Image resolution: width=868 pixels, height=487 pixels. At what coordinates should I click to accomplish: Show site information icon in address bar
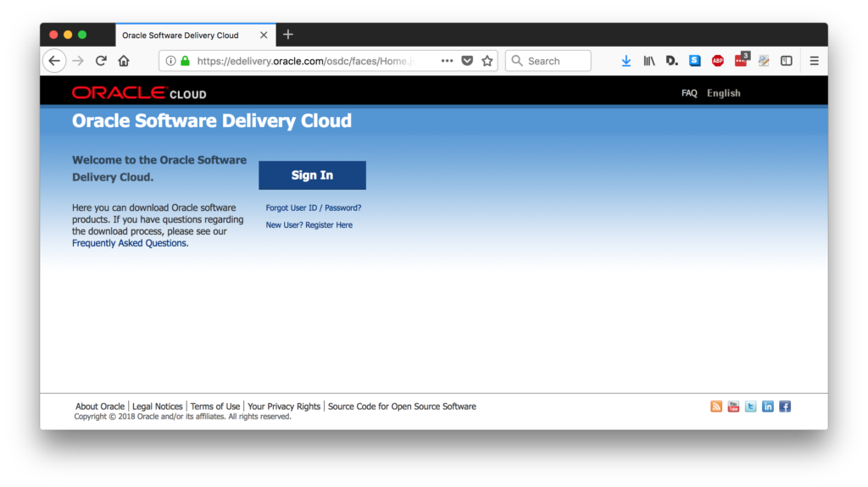(170, 61)
